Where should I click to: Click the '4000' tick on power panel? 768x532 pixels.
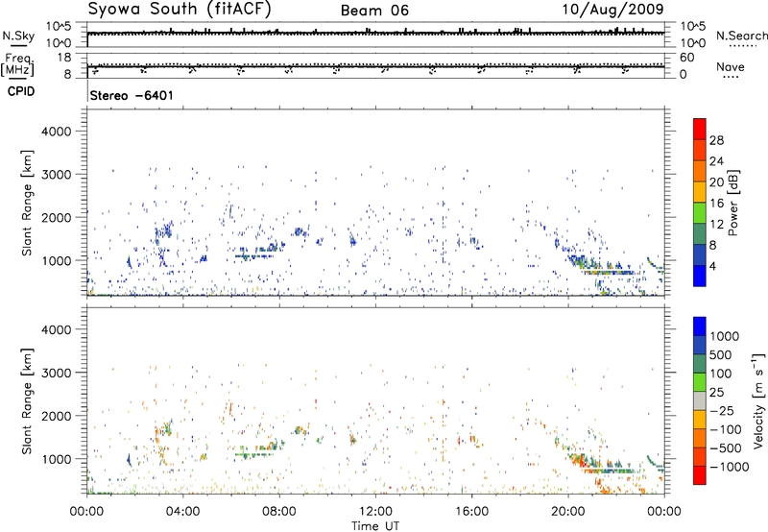pos(56,132)
